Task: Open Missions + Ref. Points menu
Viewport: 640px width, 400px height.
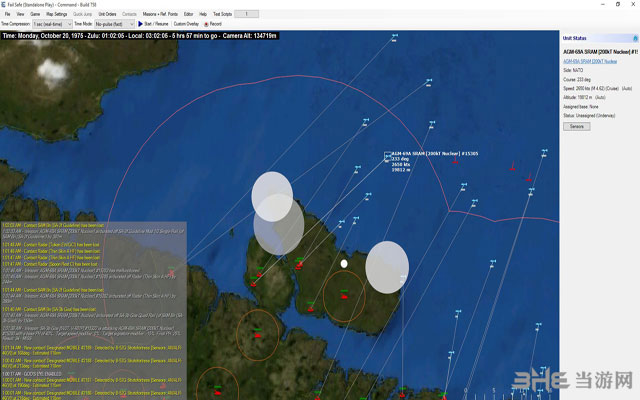Action: [160, 14]
